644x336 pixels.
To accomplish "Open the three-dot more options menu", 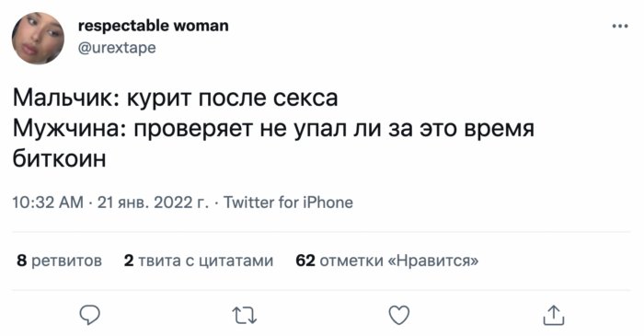I will click(x=620, y=26).
